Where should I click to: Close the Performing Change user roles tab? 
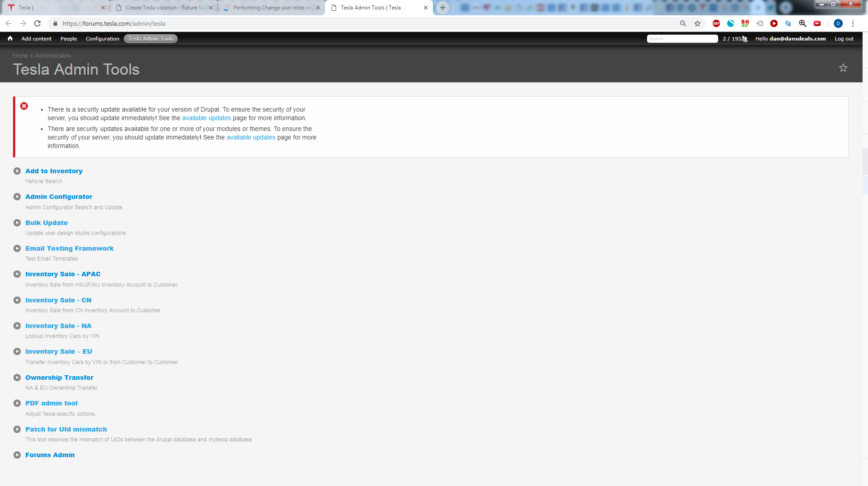click(318, 8)
